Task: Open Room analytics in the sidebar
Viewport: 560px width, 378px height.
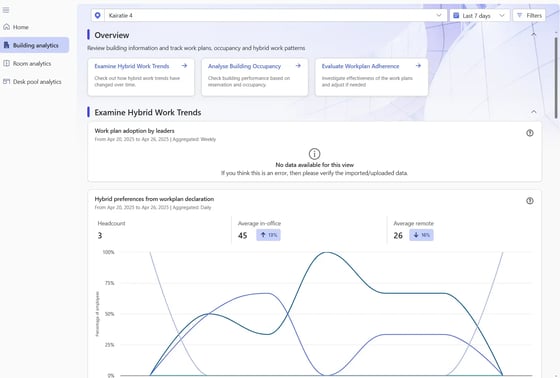Action: tap(32, 63)
